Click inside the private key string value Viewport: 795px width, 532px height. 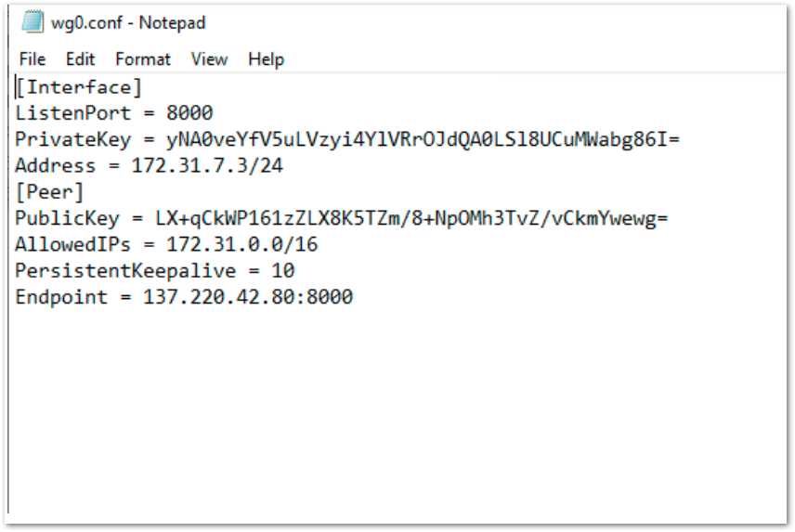point(423,139)
